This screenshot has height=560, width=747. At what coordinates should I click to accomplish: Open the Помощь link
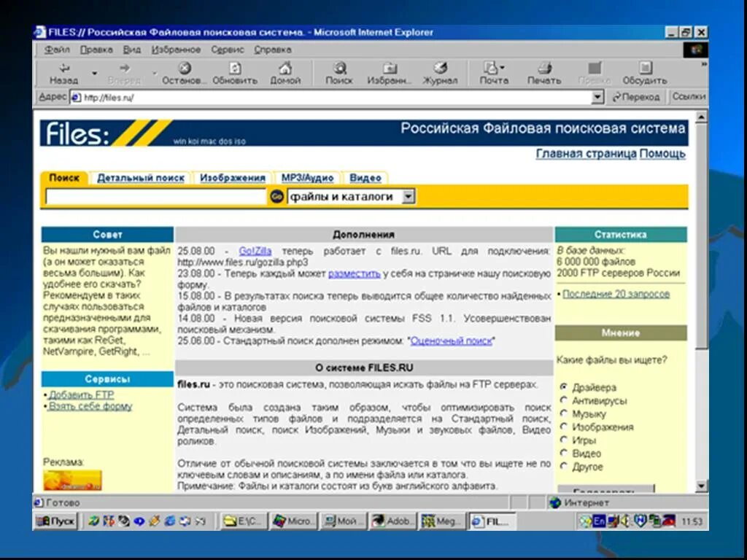point(662,154)
